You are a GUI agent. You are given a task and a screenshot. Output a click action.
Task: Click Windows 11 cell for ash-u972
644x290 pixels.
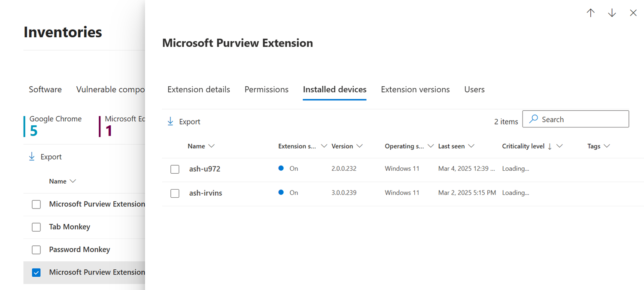point(402,169)
